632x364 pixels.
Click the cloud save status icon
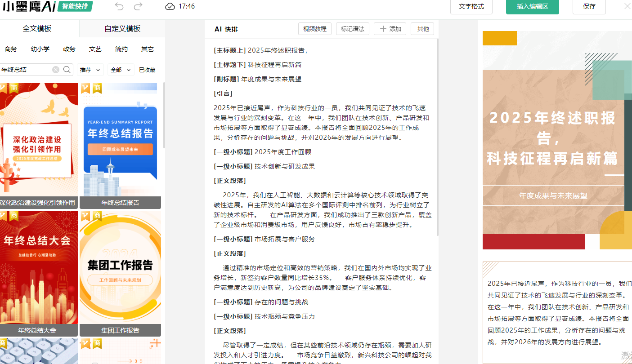point(170,6)
